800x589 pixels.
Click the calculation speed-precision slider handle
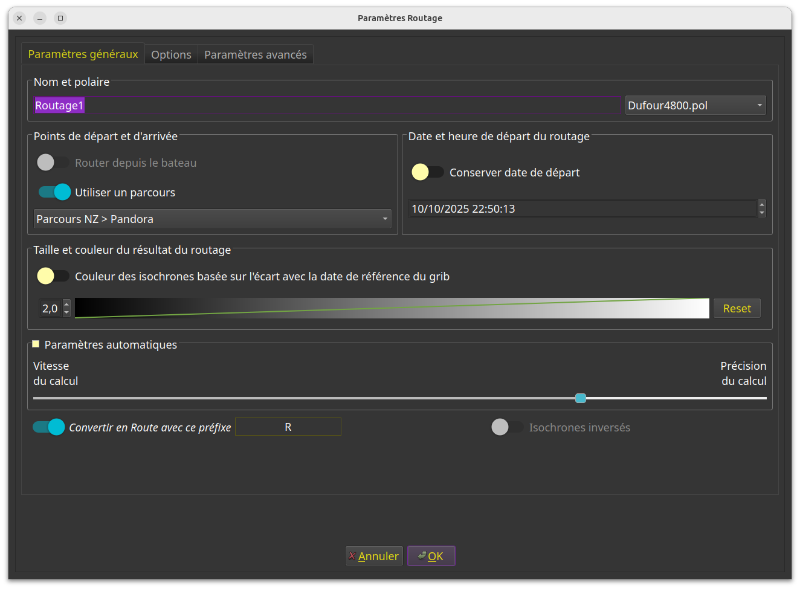(x=580, y=398)
